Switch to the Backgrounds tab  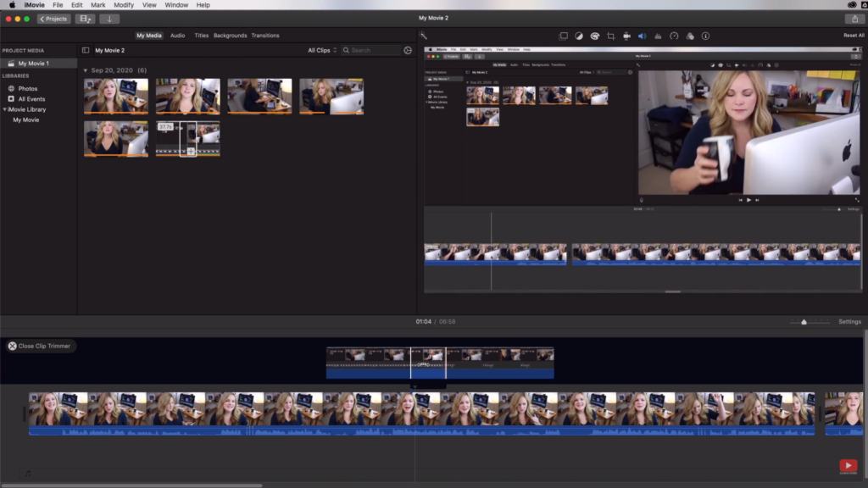coord(231,36)
